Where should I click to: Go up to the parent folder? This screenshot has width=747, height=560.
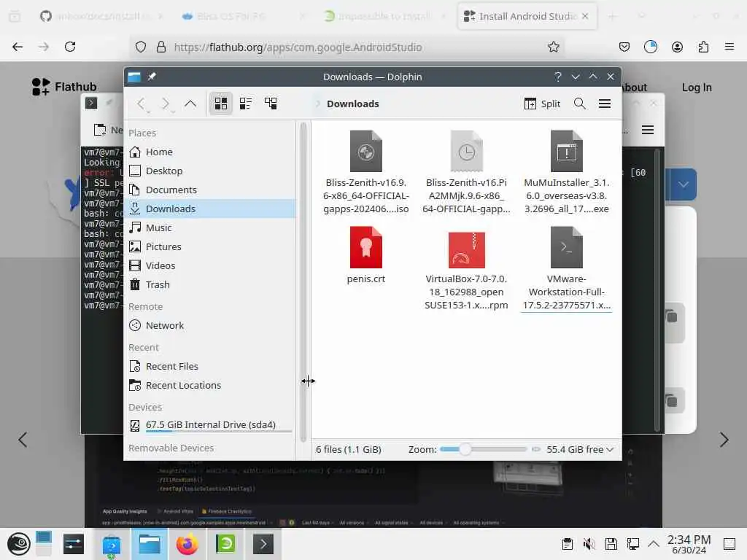point(190,104)
